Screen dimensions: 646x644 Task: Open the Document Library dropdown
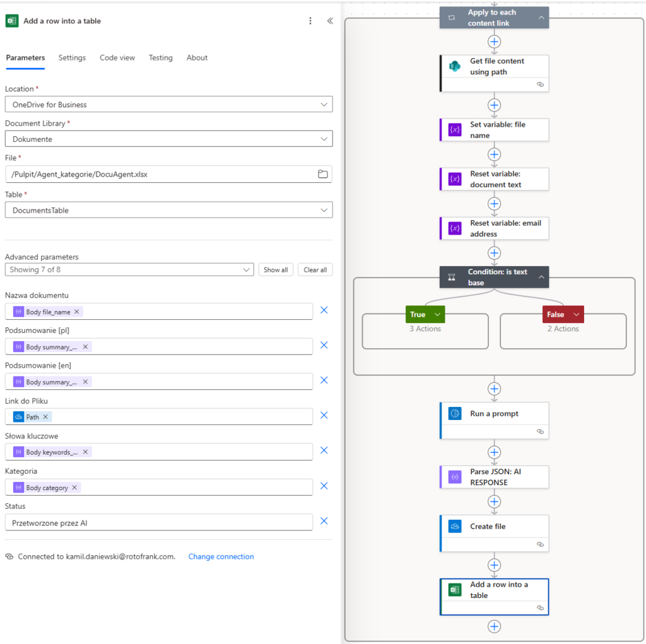(169, 139)
